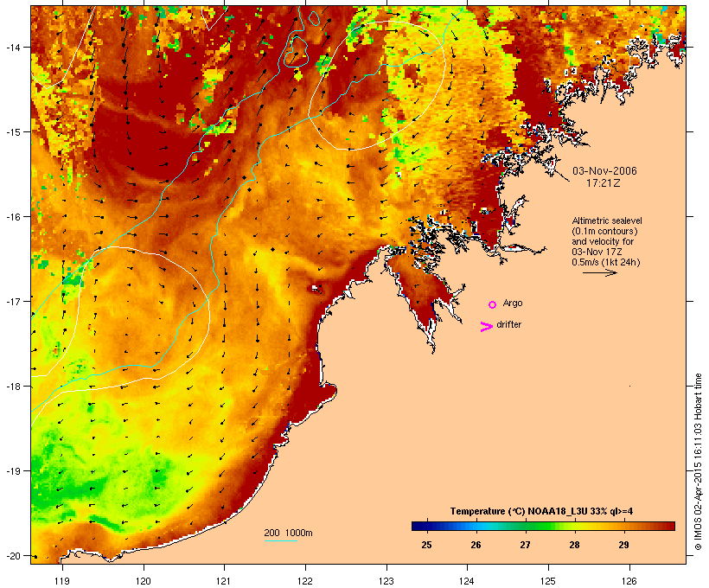Click the 119 longitude axis label
Viewport: 709px width, 588px height.
click(x=62, y=581)
